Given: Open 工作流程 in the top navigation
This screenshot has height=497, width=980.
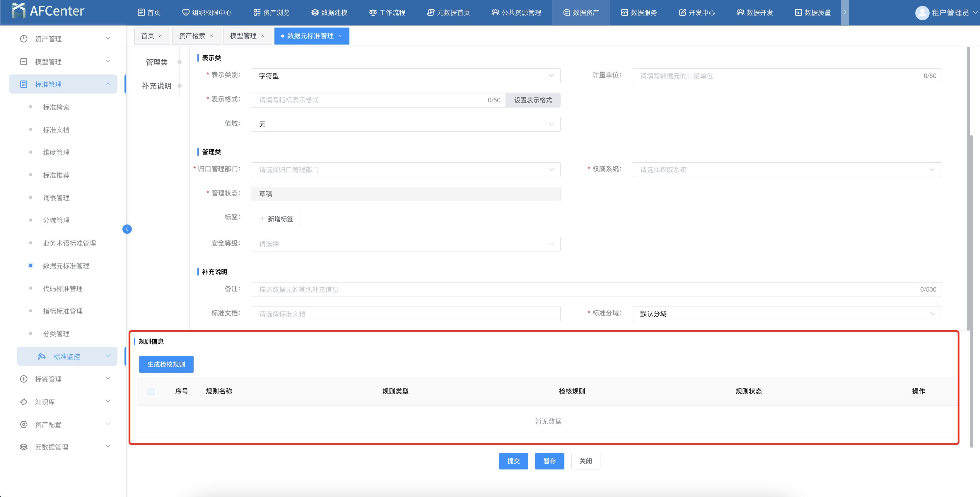Looking at the screenshot, I should (x=387, y=13).
